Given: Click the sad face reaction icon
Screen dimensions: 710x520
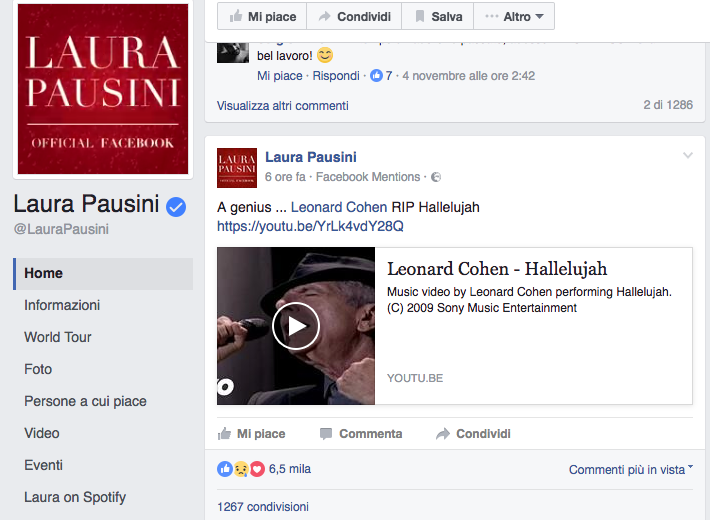Looking at the screenshot, I should 241,469.
